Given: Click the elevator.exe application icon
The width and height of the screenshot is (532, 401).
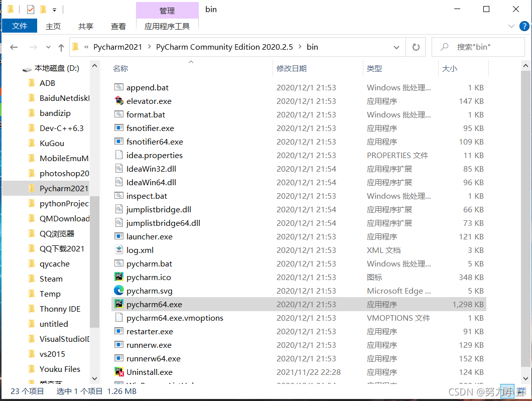Looking at the screenshot, I should pos(119,101).
